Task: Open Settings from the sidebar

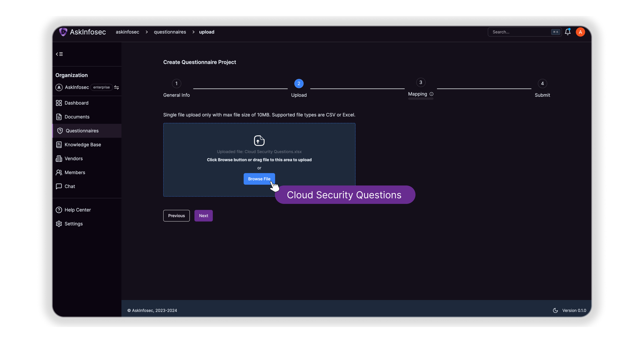Action: (73, 224)
